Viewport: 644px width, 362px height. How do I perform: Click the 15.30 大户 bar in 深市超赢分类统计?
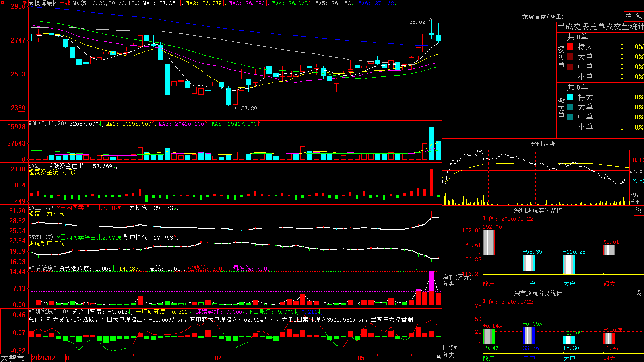click(x=569, y=340)
